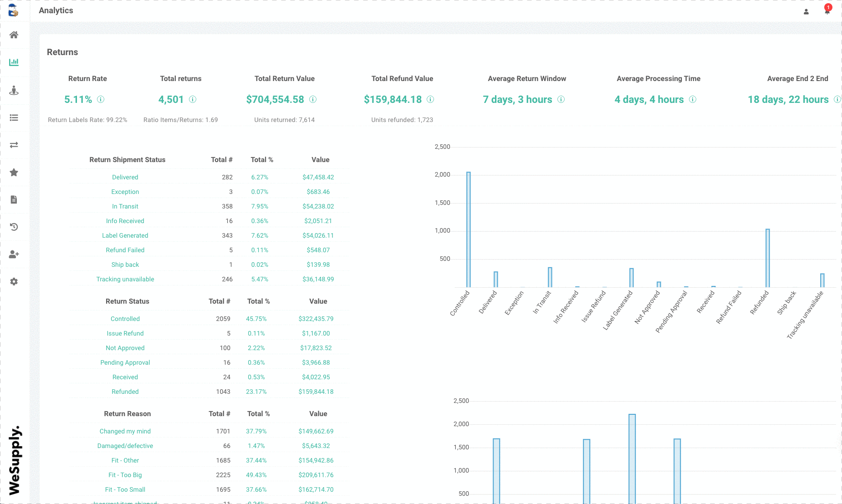Open the Tracking unavailable status link
Screen dimensions: 842x504
click(125, 279)
